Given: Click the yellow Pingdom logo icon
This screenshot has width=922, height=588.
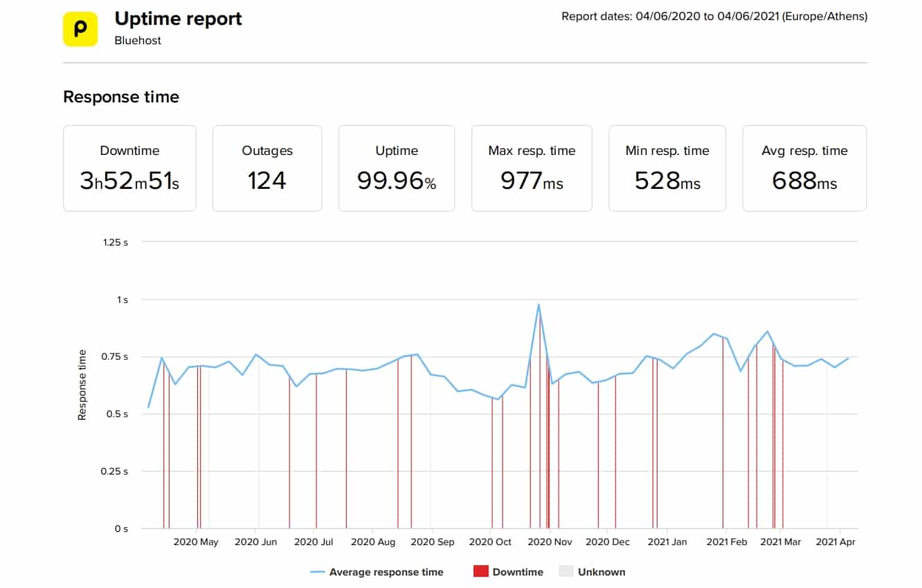Looking at the screenshot, I should click(x=80, y=29).
